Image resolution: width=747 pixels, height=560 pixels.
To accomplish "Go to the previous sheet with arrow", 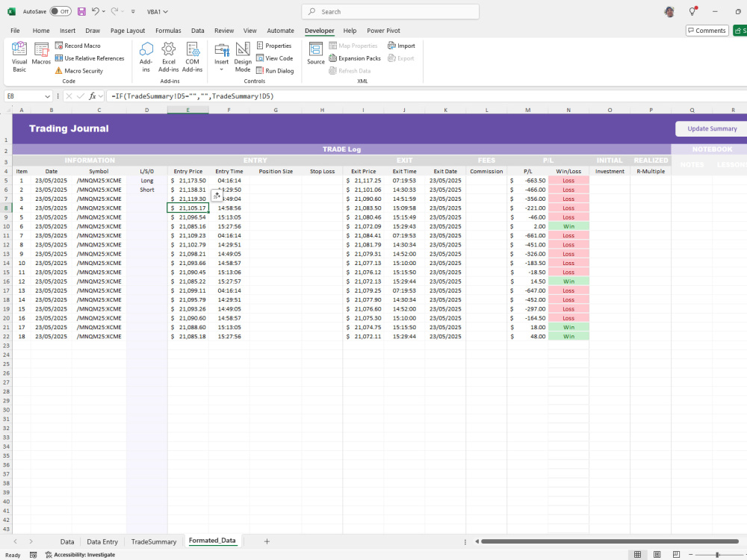I will coord(16,541).
